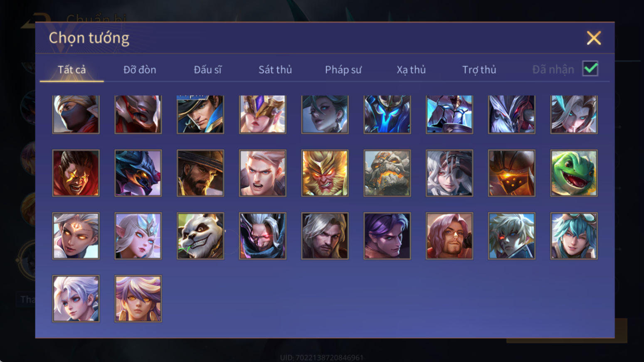Screen dimensions: 644x362
Task: Switch to the Đỡ đòn tab
Action: tap(140, 69)
